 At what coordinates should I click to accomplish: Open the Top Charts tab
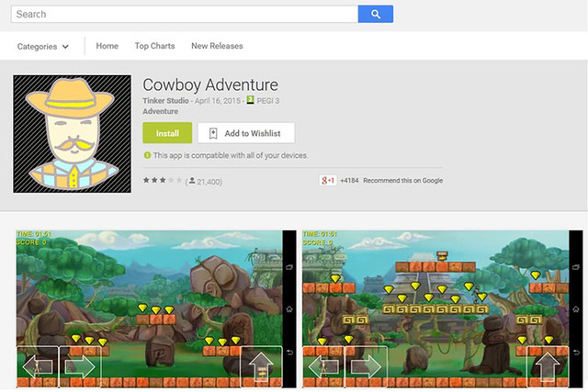tap(154, 46)
